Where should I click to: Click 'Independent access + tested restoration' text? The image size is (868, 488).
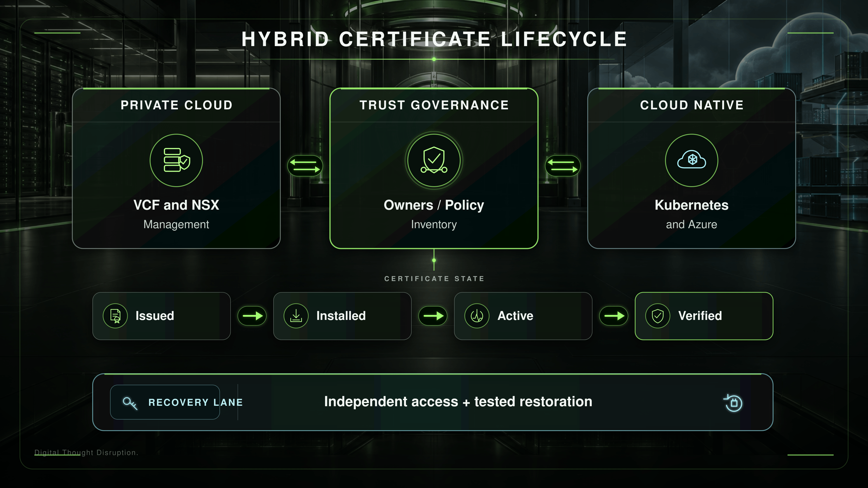[458, 401]
